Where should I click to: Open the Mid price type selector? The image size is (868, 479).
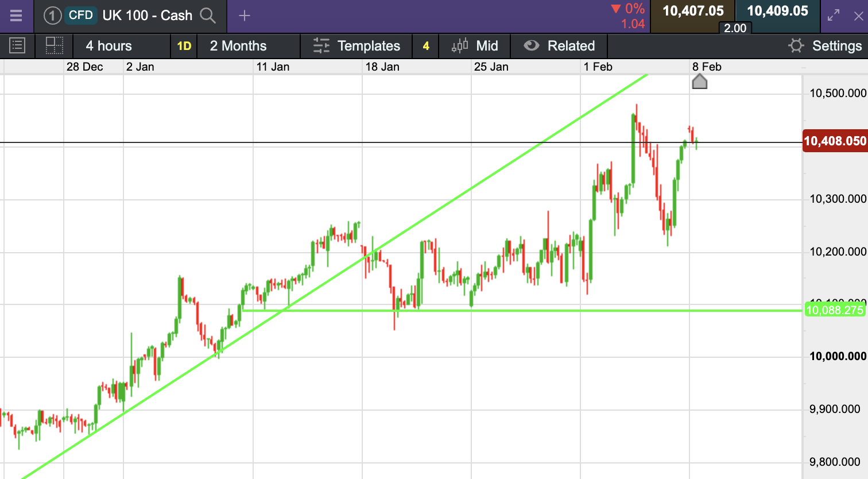(x=475, y=46)
